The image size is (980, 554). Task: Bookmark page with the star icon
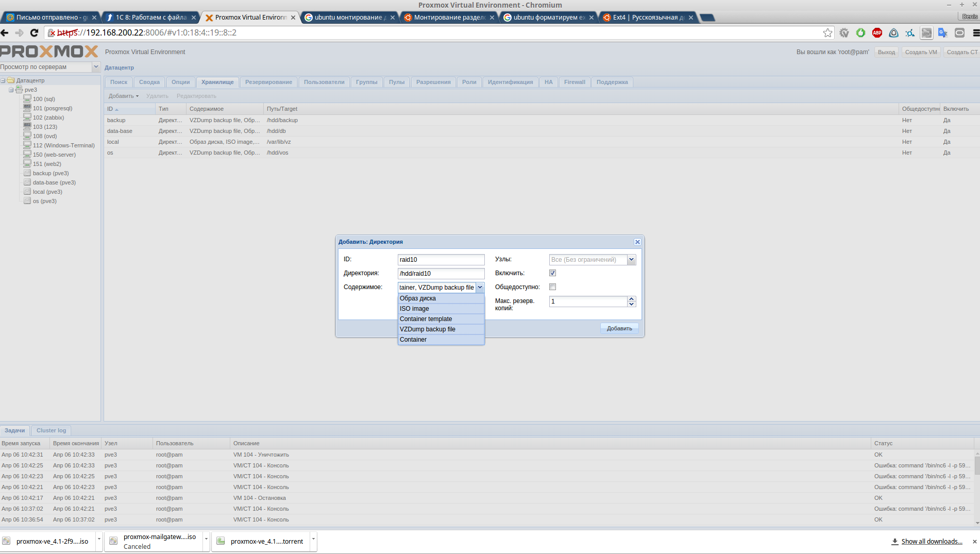[x=827, y=32]
